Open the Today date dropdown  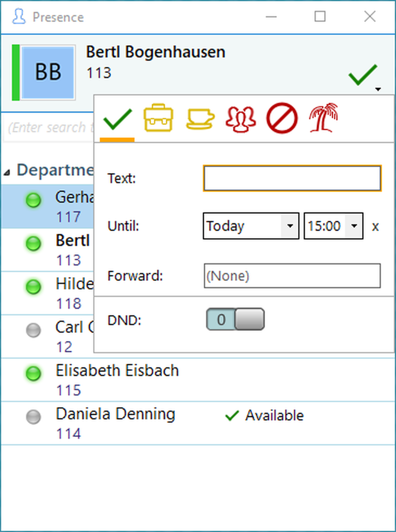click(x=290, y=226)
